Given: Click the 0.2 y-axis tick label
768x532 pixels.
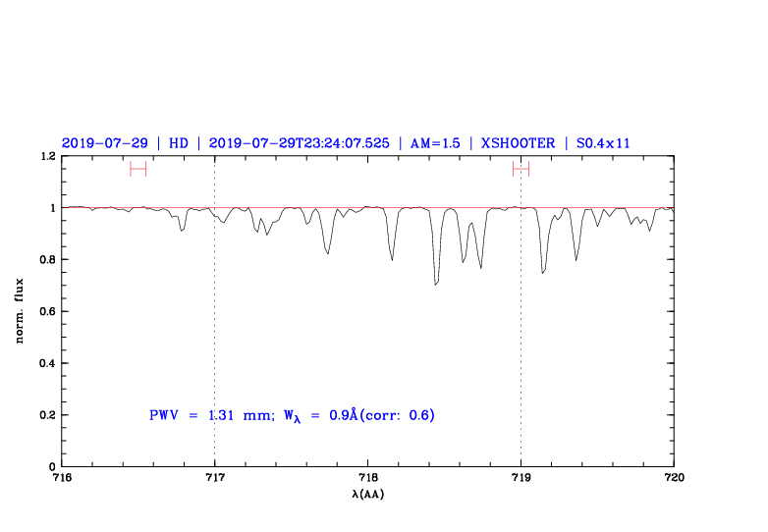Looking at the screenshot, I should (x=46, y=415).
